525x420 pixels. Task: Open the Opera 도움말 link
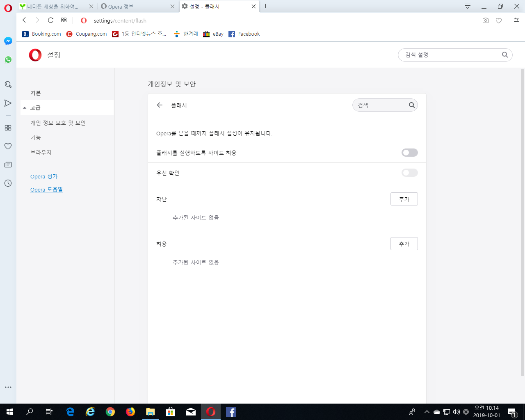click(47, 189)
